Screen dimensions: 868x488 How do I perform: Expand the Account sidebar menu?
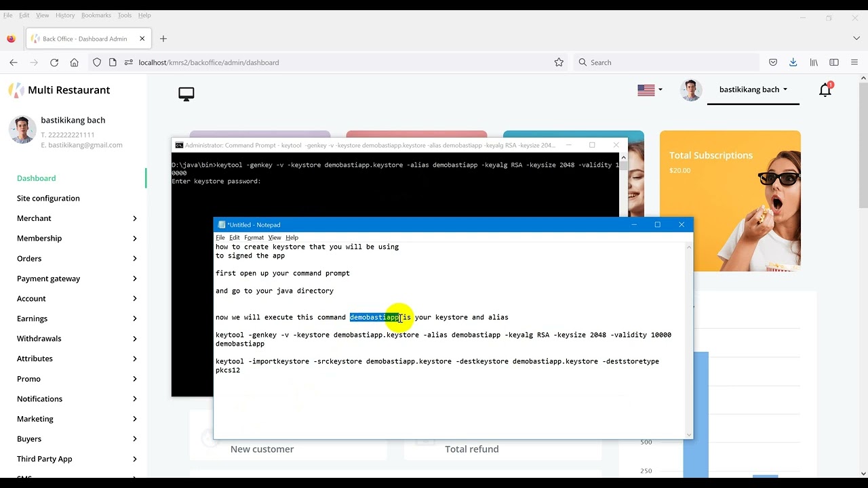[77, 298]
